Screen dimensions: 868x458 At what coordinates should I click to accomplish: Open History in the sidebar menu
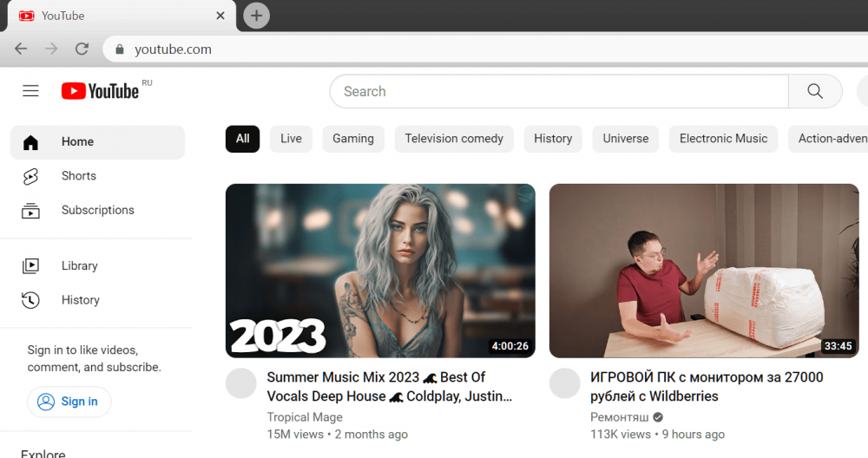point(97,300)
